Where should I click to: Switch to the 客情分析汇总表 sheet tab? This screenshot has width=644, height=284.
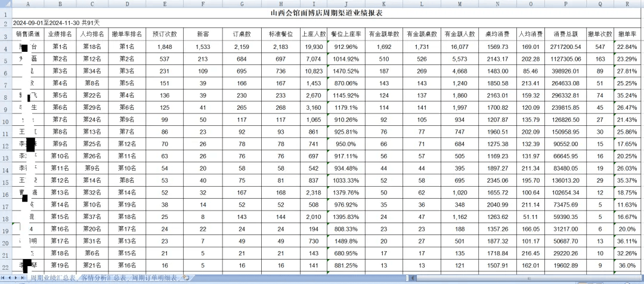[x=104, y=278]
